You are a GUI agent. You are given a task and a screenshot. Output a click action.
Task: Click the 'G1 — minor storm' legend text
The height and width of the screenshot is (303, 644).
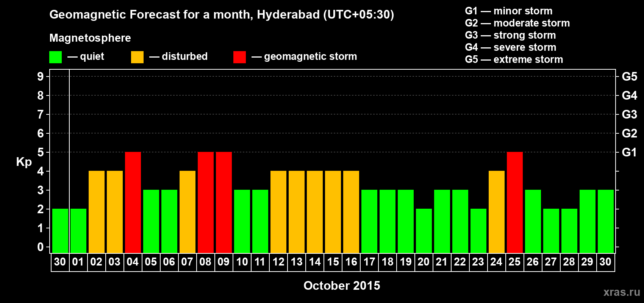pyautogui.click(x=509, y=11)
